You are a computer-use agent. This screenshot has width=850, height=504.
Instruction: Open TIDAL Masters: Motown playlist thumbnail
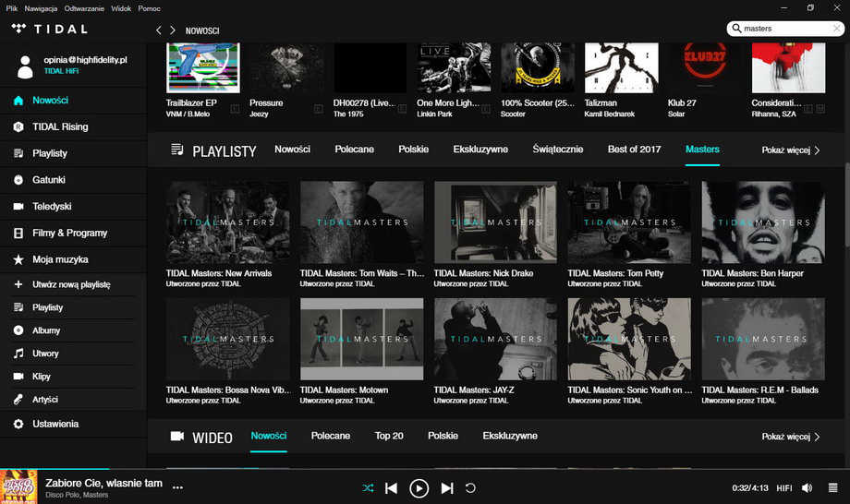[361, 339]
